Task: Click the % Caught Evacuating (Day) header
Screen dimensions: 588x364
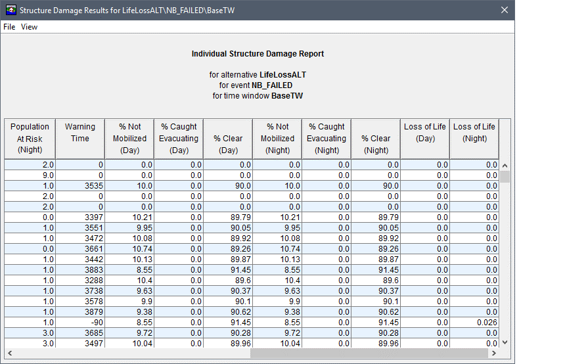Action: click(179, 139)
